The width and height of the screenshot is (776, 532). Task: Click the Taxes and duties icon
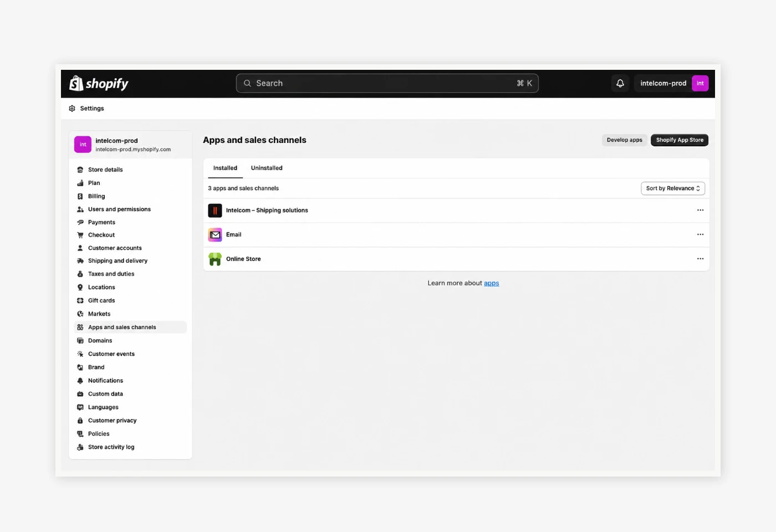80,274
